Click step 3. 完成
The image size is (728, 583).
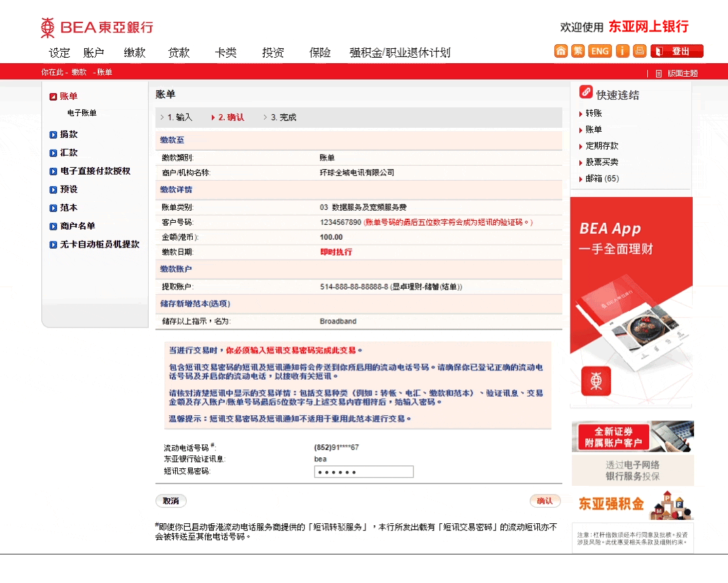(283, 118)
